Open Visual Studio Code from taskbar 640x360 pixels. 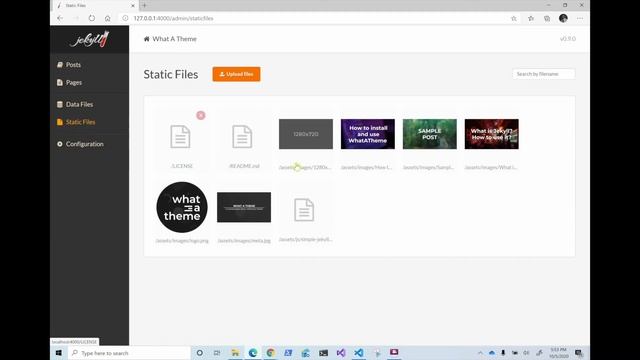[359, 353]
